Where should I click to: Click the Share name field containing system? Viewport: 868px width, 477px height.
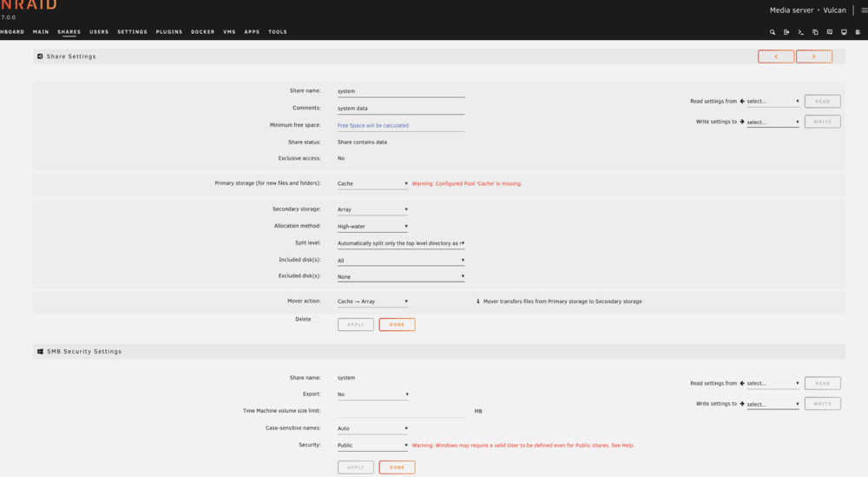(401, 91)
